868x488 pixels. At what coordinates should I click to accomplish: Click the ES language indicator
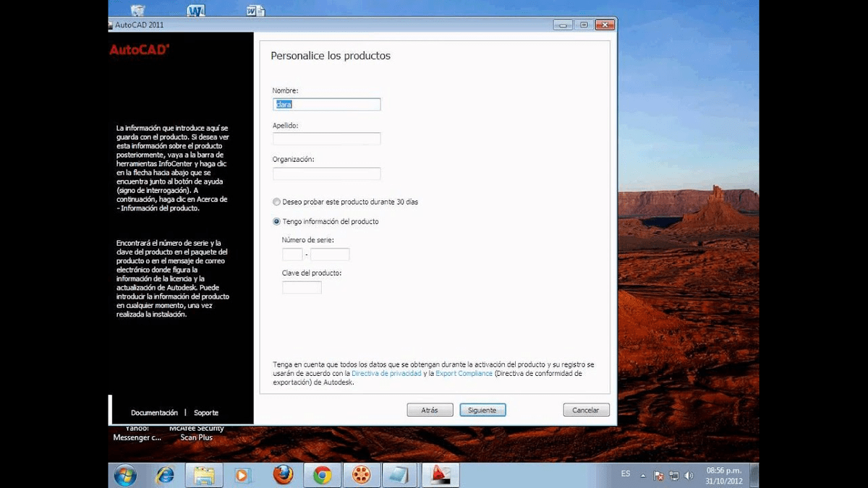(626, 474)
